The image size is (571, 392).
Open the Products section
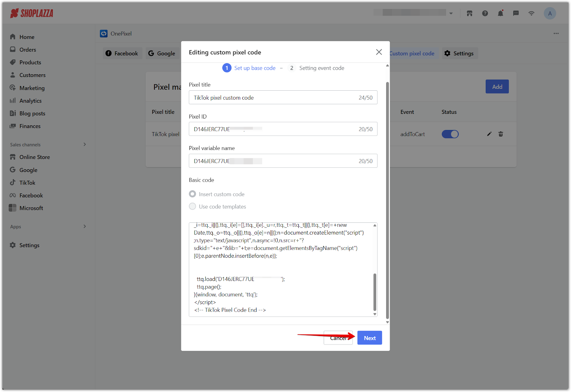click(30, 62)
